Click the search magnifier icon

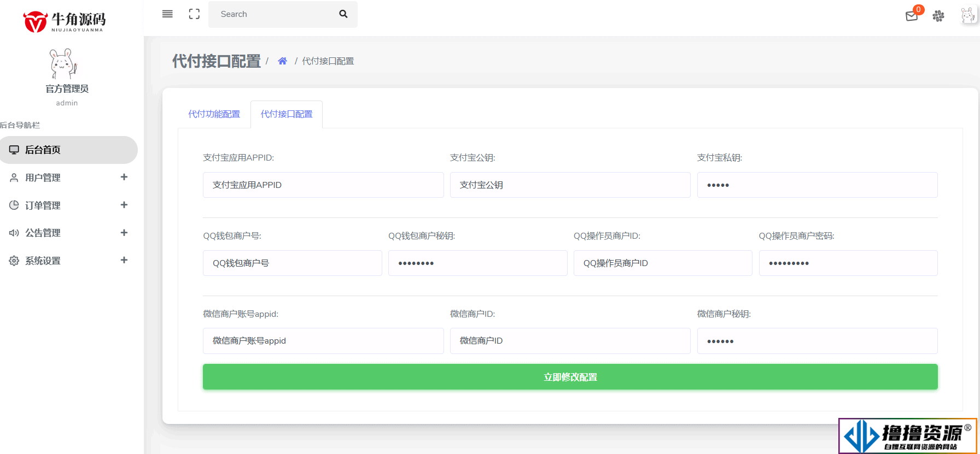click(x=343, y=14)
